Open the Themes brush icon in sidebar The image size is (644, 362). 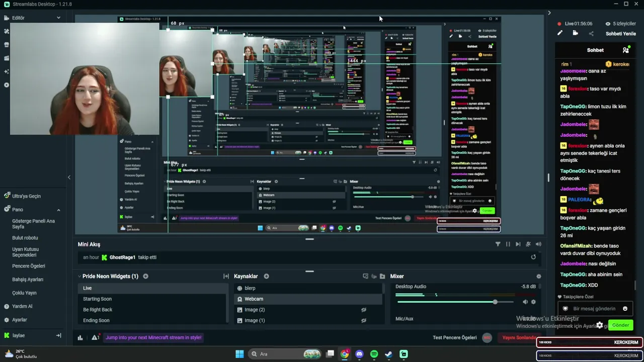(7, 31)
